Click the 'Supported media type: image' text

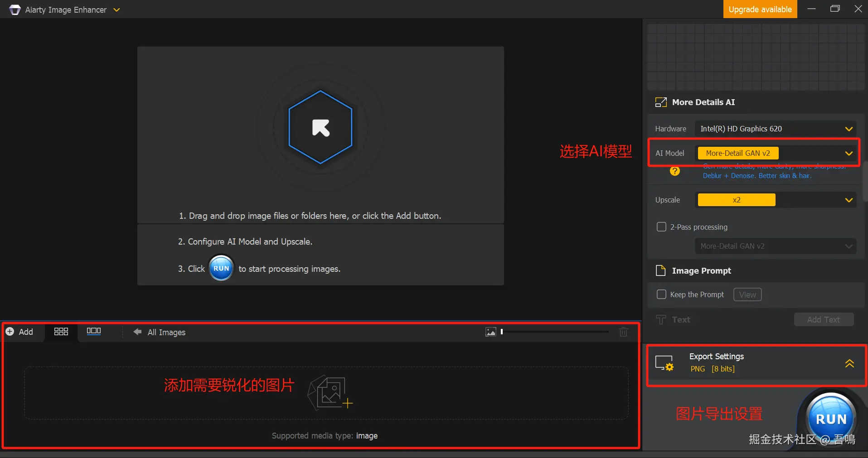tap(325, 436)
